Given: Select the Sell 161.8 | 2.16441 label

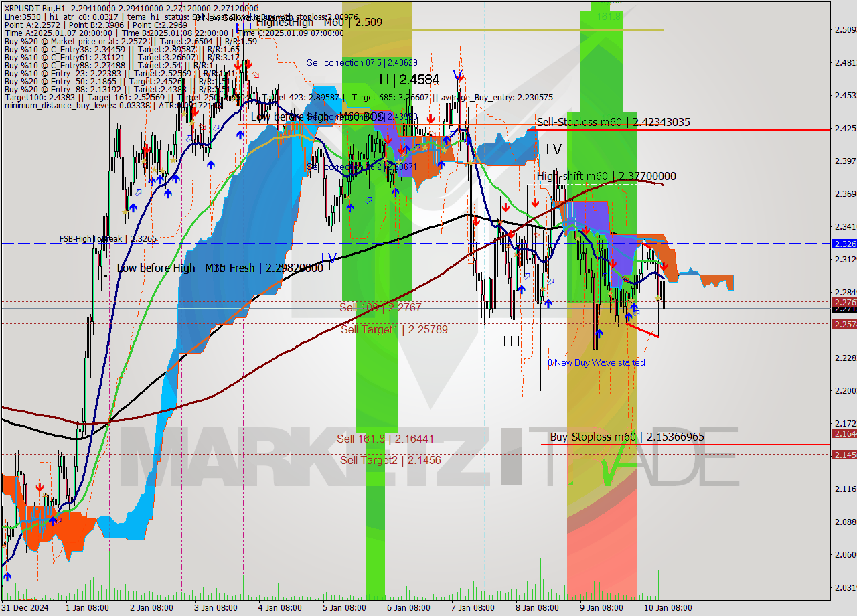Looking at the screenshot, I should pyautogui.click(x=386, y=439).
